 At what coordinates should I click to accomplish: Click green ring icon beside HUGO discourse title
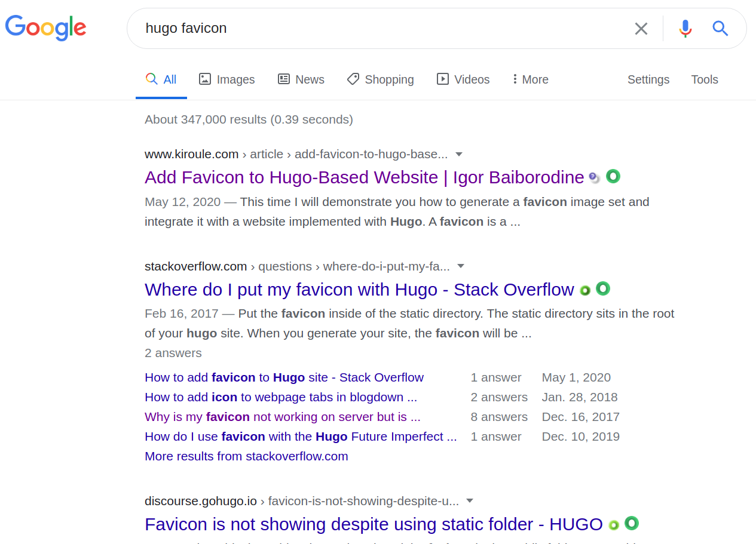(x=632, y=523)
